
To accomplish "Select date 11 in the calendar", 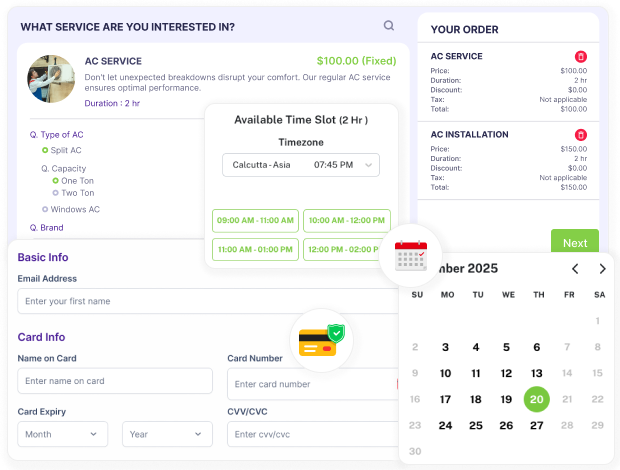I will coord(476,373).
